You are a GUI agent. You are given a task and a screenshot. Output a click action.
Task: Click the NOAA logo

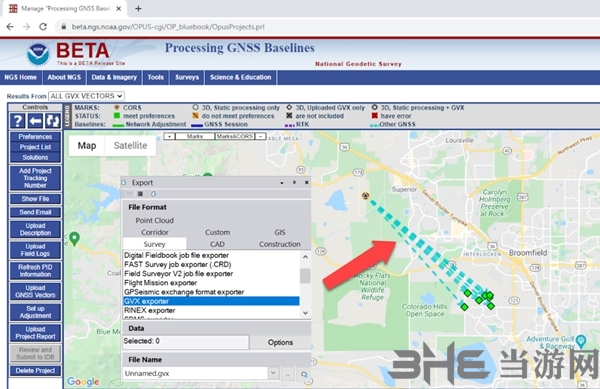click(x=38, y=54)
